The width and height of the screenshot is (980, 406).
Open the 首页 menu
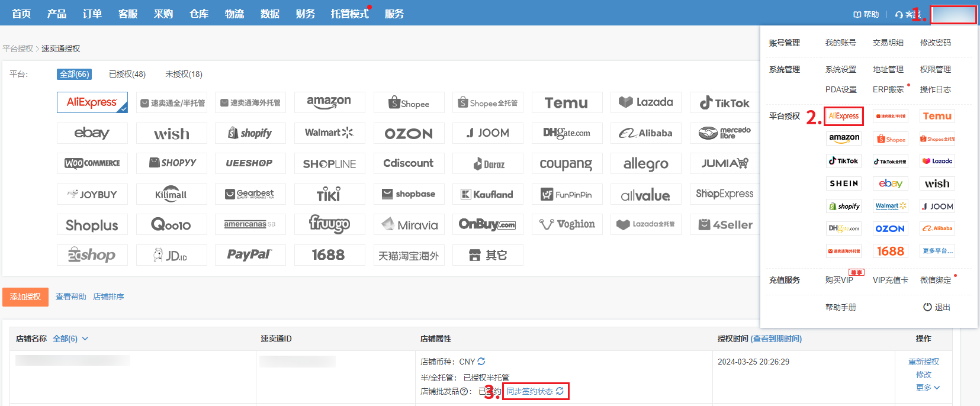[21, 14]
